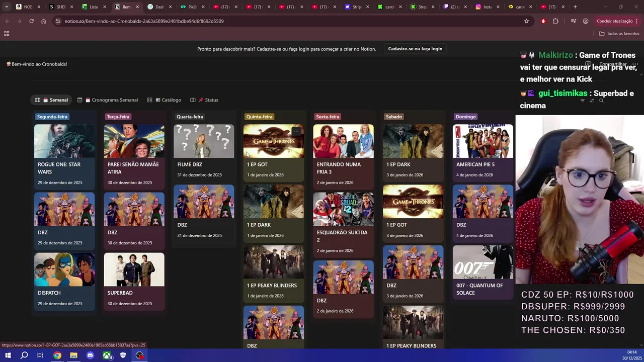Open the red extension icon in the toolbar

click(543, 21)
